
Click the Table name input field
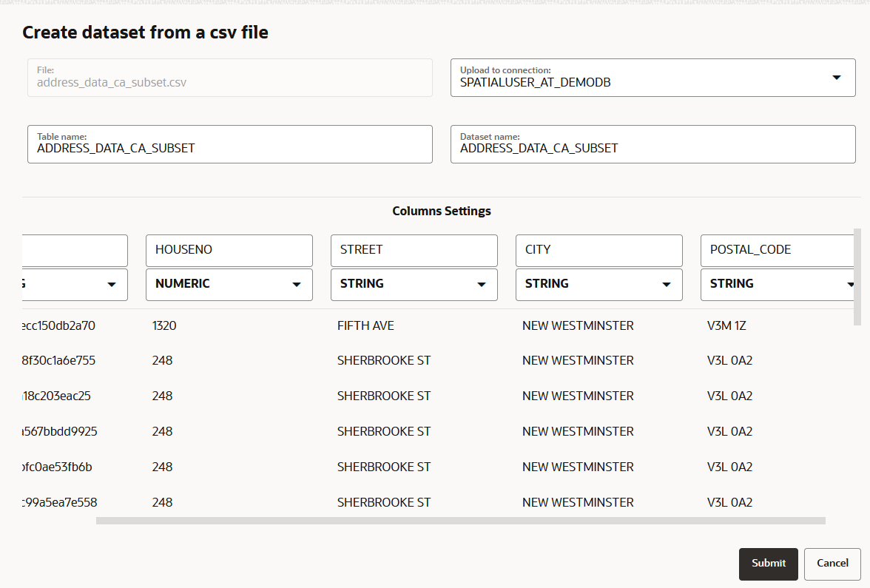point(230,144)
